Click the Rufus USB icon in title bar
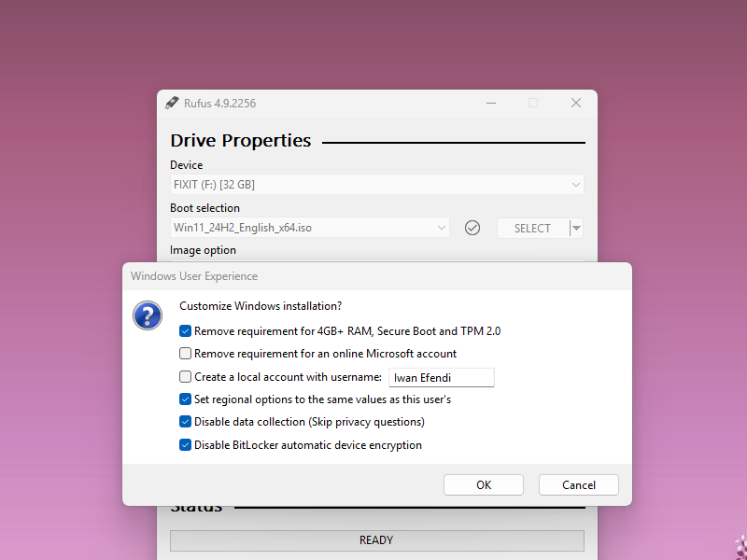The width and height of the screenshot is (747, 560). pyautogui.click(x=172, y=103)
